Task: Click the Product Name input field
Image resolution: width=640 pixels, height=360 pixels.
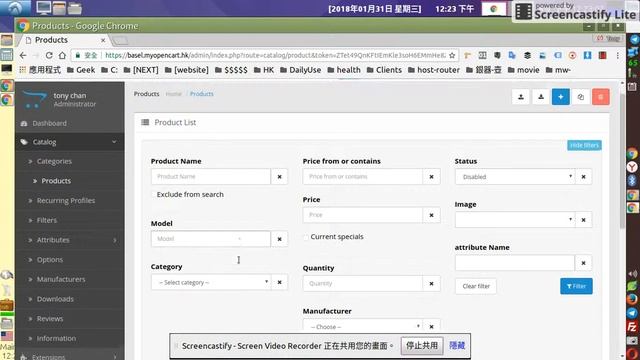Action: pos(211,177)
